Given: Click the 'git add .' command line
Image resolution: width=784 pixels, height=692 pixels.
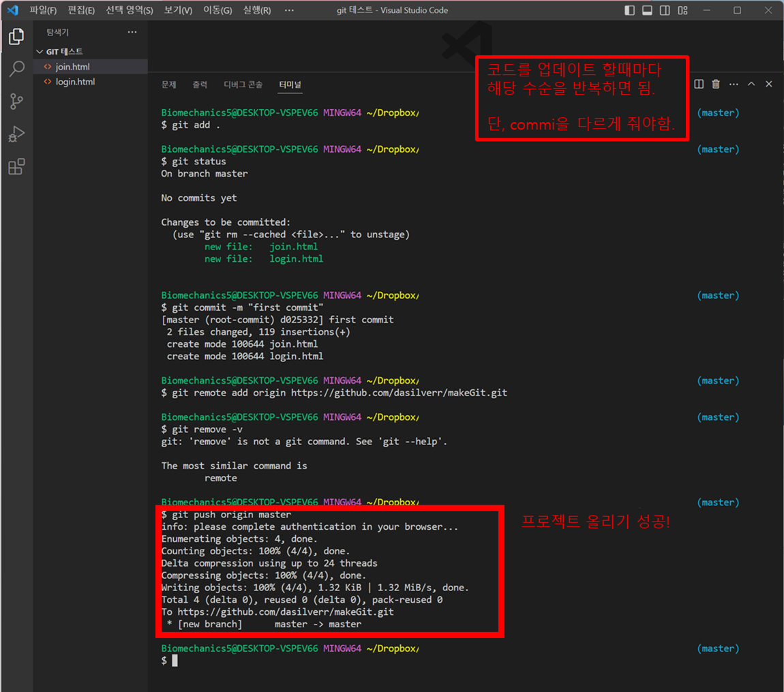Looking at the screenshot, I should click(190, 125).
